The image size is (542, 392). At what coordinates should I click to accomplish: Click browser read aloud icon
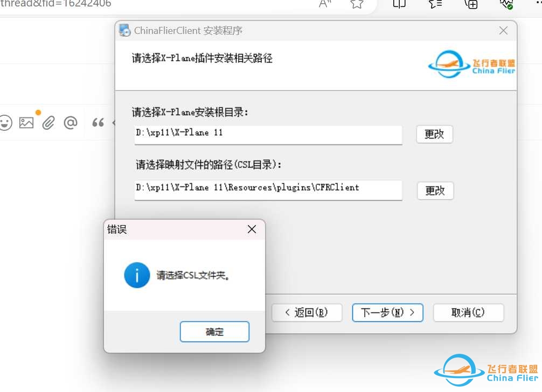coord(325,4)
